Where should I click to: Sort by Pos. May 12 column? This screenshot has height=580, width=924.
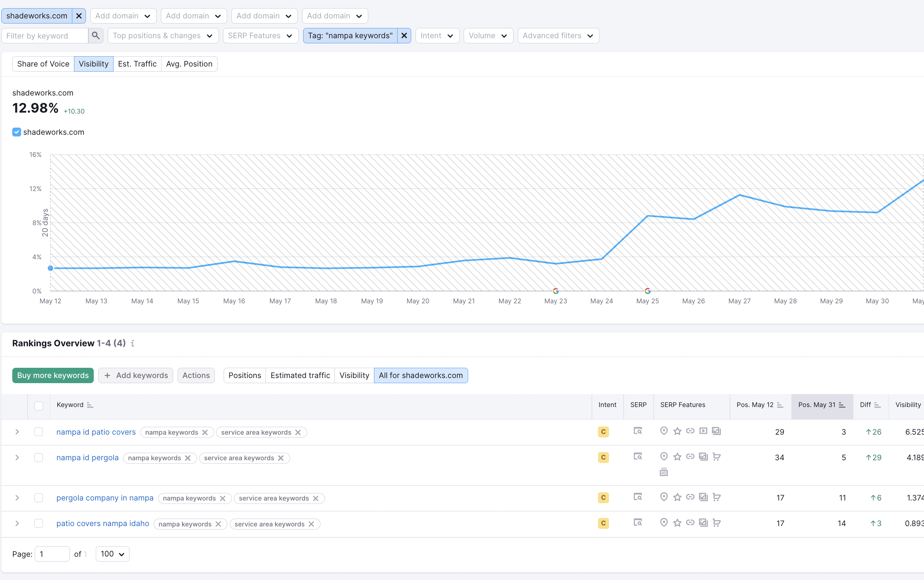(780, 405)
